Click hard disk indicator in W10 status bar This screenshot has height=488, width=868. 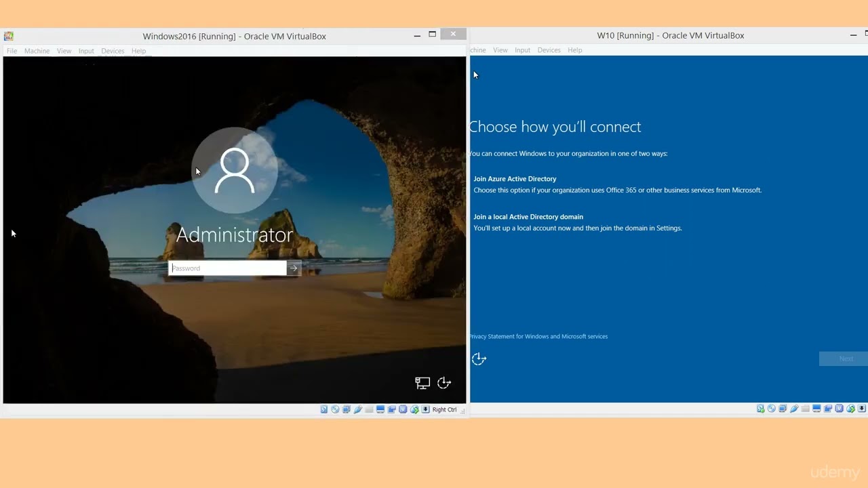click(761, 409)
